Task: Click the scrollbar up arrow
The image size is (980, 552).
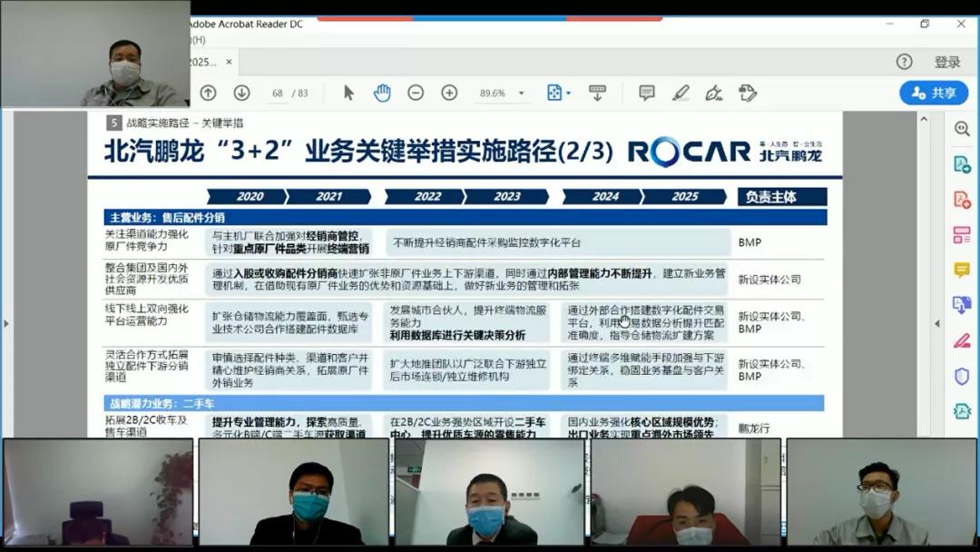Action: click(x=924, y=119)
